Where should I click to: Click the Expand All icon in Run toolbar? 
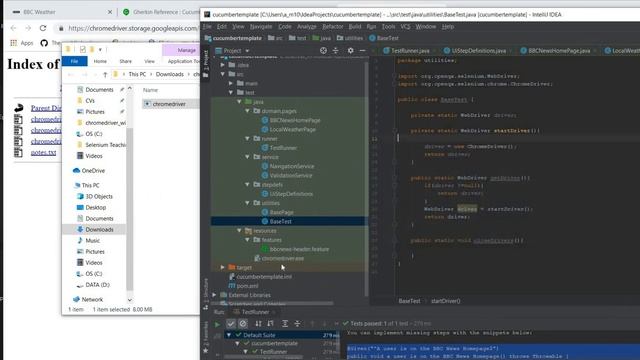click(x=285, y=324)
